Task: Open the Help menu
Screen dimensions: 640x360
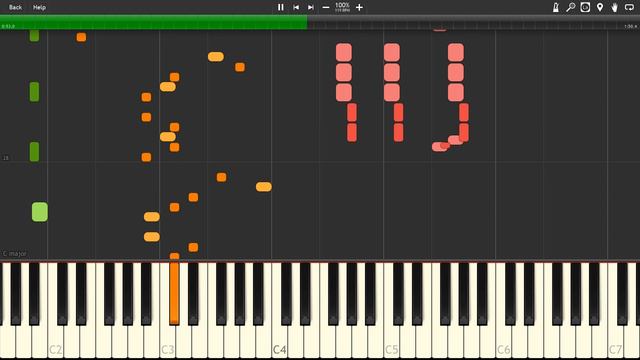Action: click(x=39, y=7)
